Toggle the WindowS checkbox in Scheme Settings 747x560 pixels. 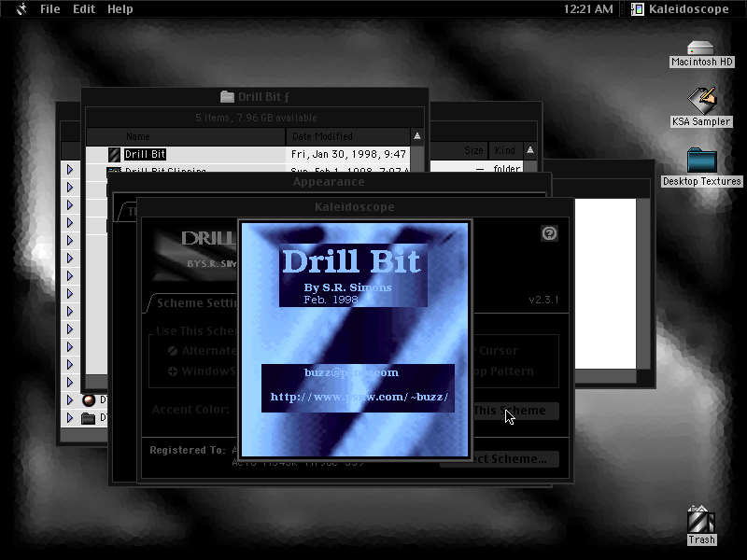tap(173, 371)
